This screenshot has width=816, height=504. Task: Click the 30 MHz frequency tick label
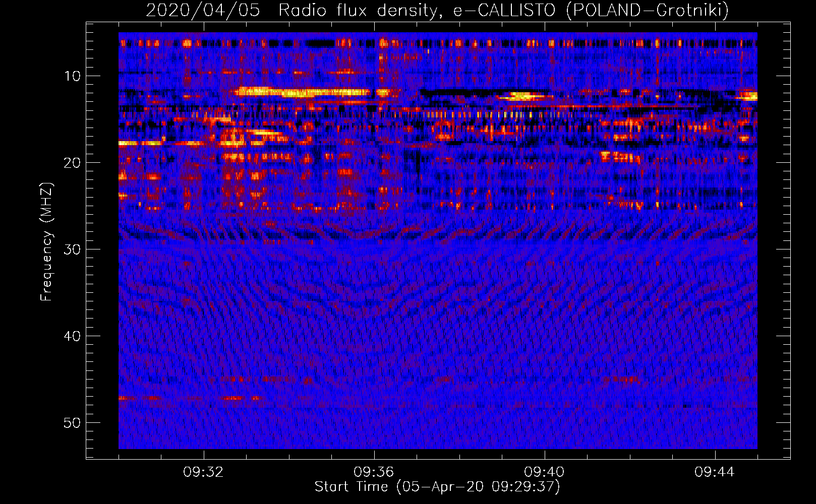click(x=73, y=249)
